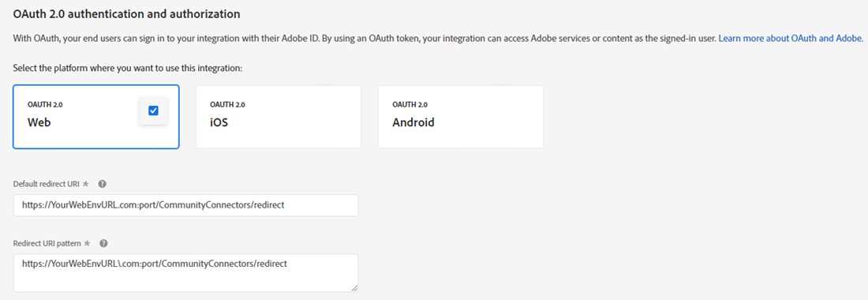Click the required asterisk by Redirect URI pattern
Viewport: 868px width, 300px height.
pyautogui.click(x=87, y=243)
